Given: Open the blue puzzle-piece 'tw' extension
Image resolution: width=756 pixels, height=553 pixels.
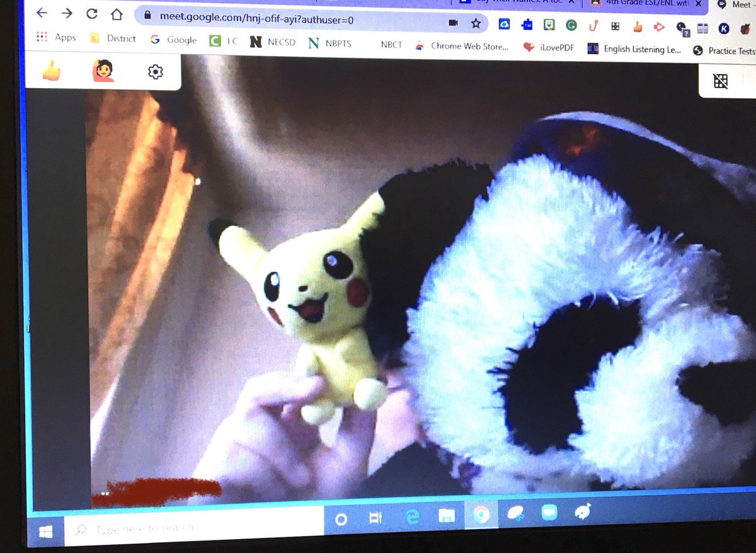Looking at the screenshot, I should click(x=527, y=25).
